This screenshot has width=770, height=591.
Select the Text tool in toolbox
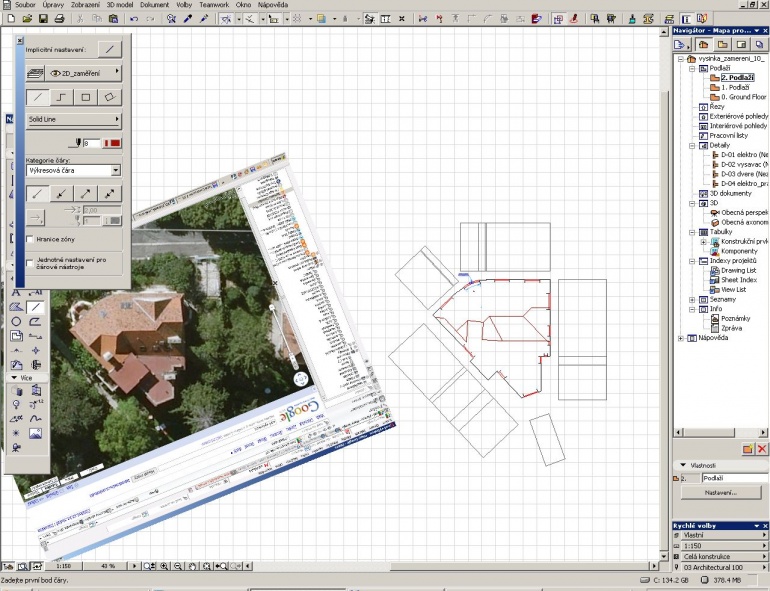tap(16, 293)
